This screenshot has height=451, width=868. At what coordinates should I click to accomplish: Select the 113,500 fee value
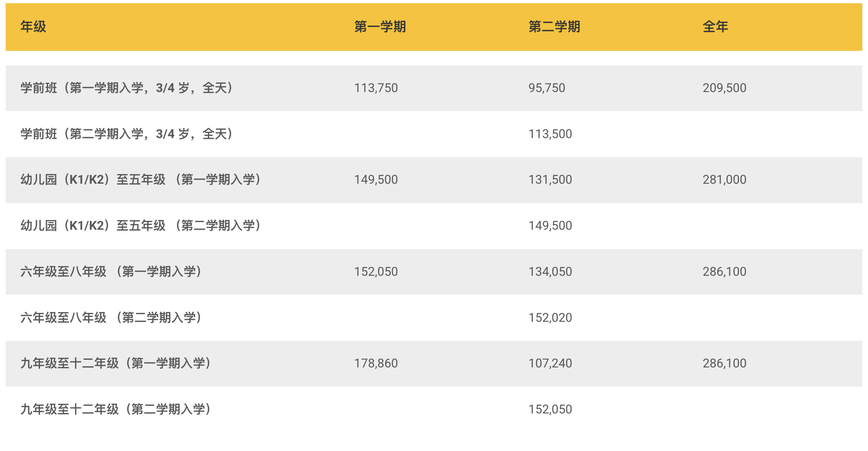tap(550, 134)
